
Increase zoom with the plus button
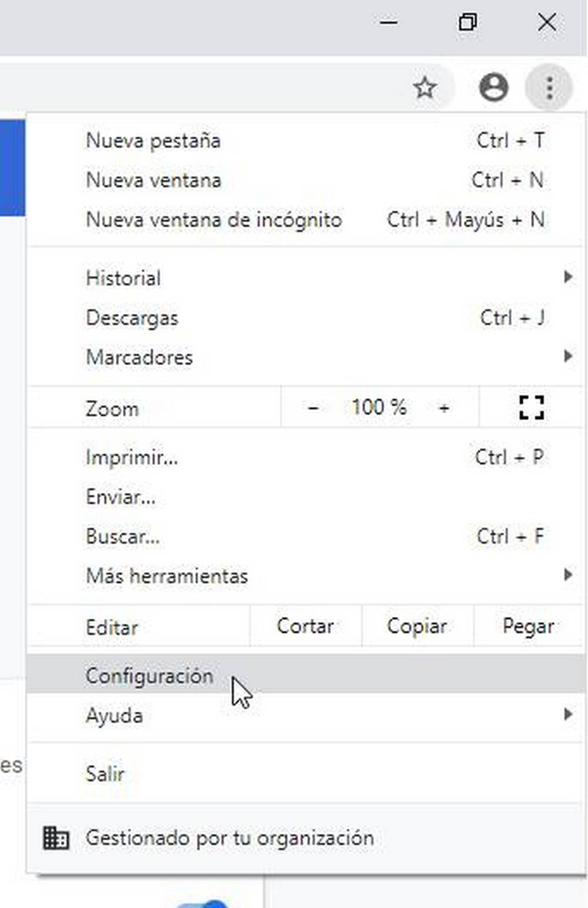[x=444, y=408]
